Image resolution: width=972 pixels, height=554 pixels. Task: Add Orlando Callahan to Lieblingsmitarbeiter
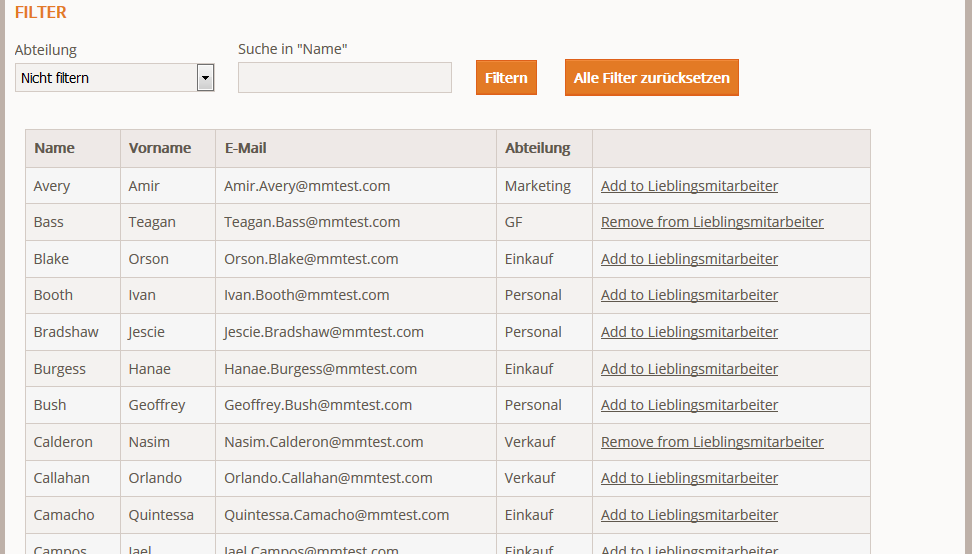pyautogui.click(x=689, y=478)
